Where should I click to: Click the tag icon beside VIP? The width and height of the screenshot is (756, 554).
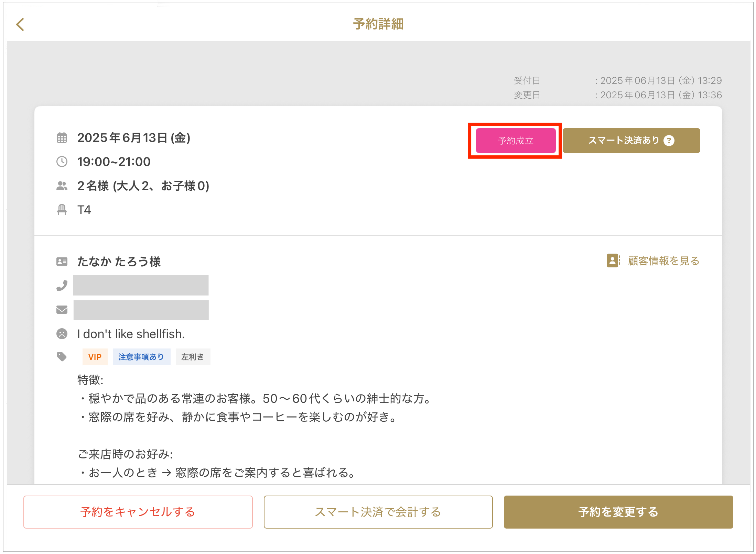62,357
